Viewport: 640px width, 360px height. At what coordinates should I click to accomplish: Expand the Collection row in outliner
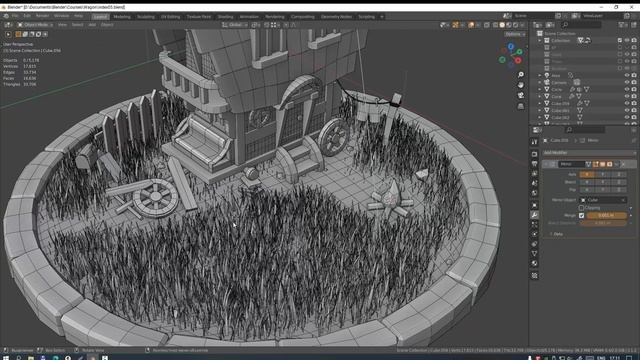(x=540, y=40)
